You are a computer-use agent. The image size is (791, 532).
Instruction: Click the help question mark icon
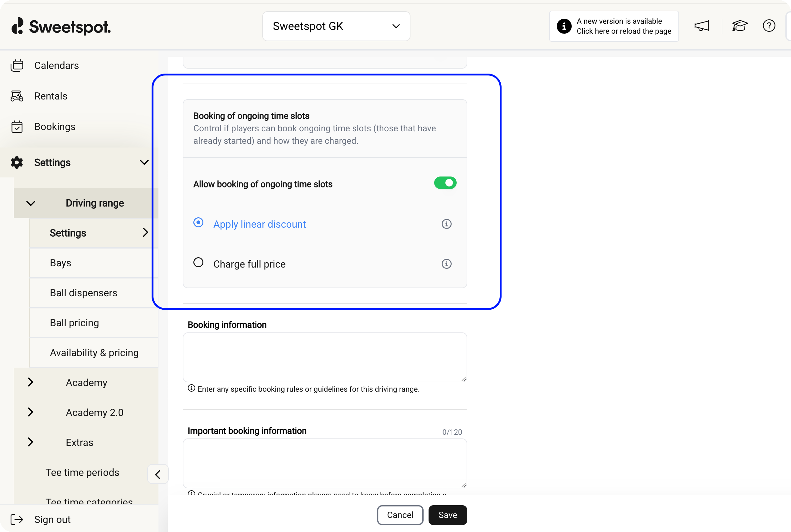coord(769,26)
